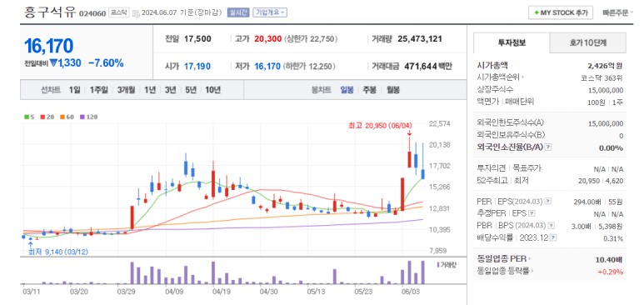644x305 pixels.
Task: Click the purple 120-day moving average legend swatch
Action: 82,117
